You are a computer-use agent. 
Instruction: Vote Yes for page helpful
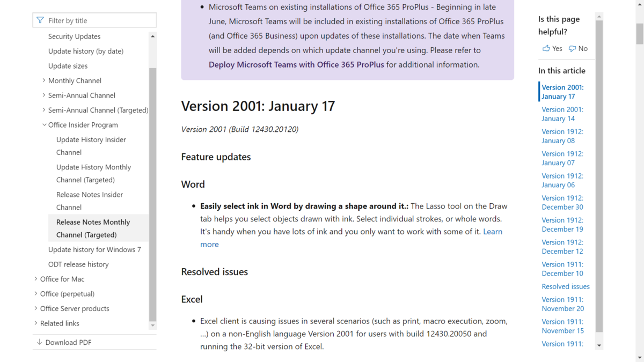click(552, 48)
